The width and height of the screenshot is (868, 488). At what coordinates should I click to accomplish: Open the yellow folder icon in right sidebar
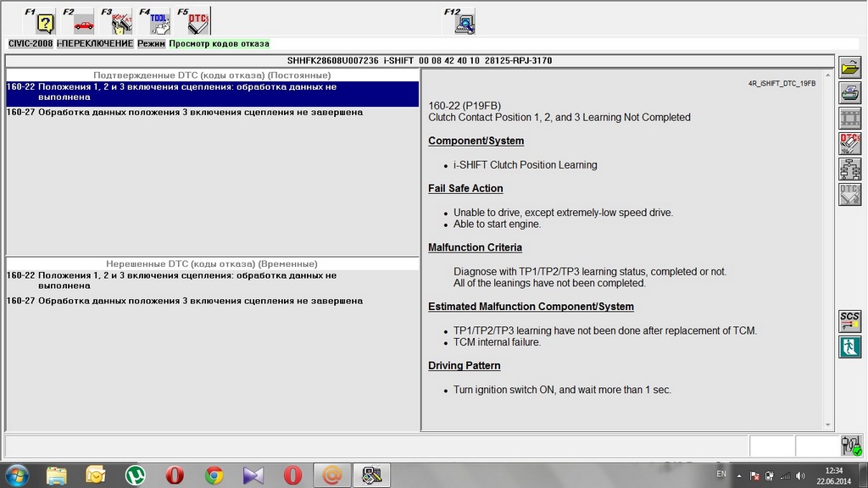pyautogui.click(x=849, y=68)
